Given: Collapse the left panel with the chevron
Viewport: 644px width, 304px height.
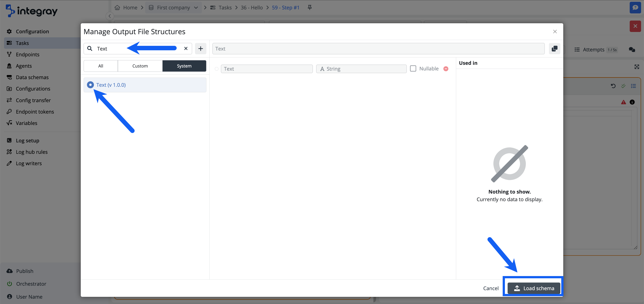Looking at the screenshot, I should pos(110,16).
